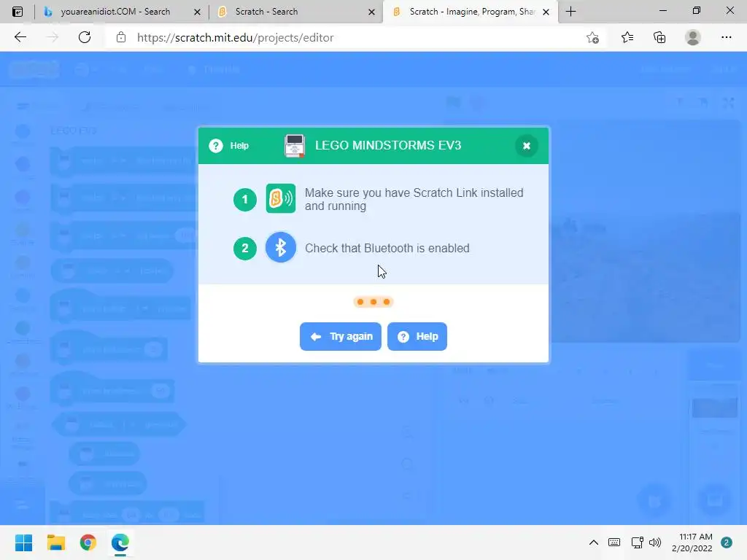747x560 pixels.
Task: Open a new browser tab
Action: 570,12
